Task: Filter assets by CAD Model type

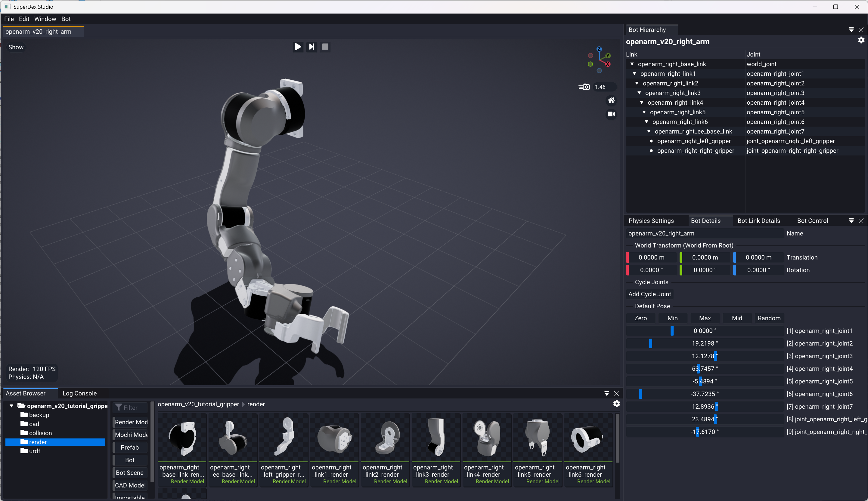Action: click(130, 485)
